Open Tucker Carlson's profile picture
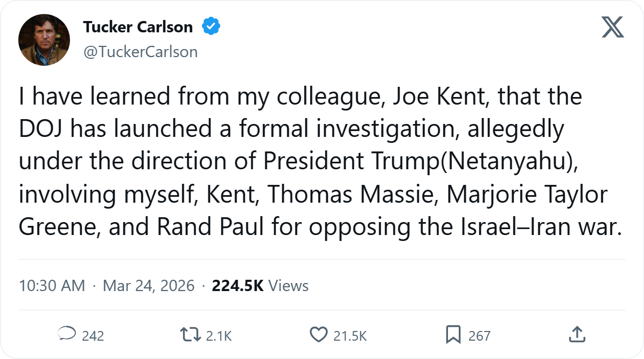Image resolution: width=644 pixels, height=359 pixels. (x=44, y=40)
